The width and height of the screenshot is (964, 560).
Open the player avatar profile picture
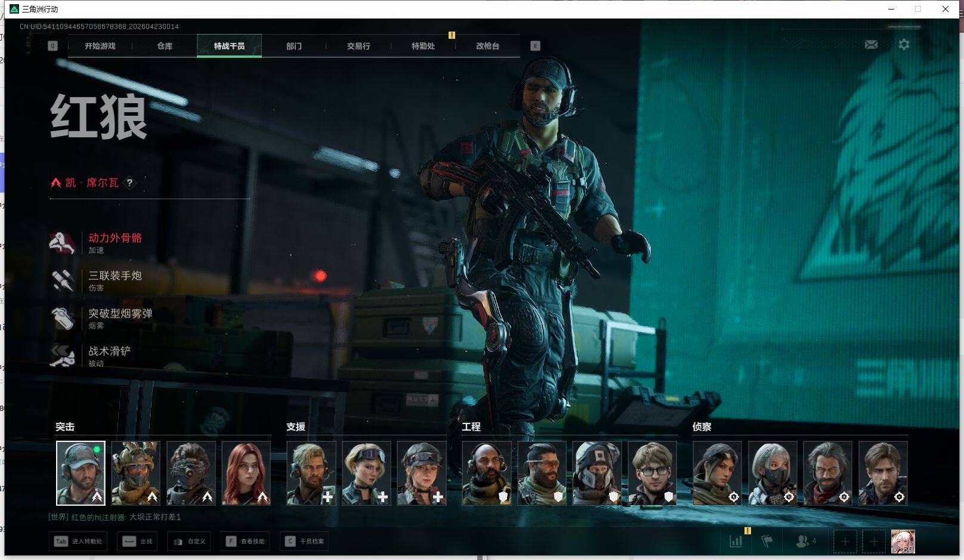click(903, 542)
